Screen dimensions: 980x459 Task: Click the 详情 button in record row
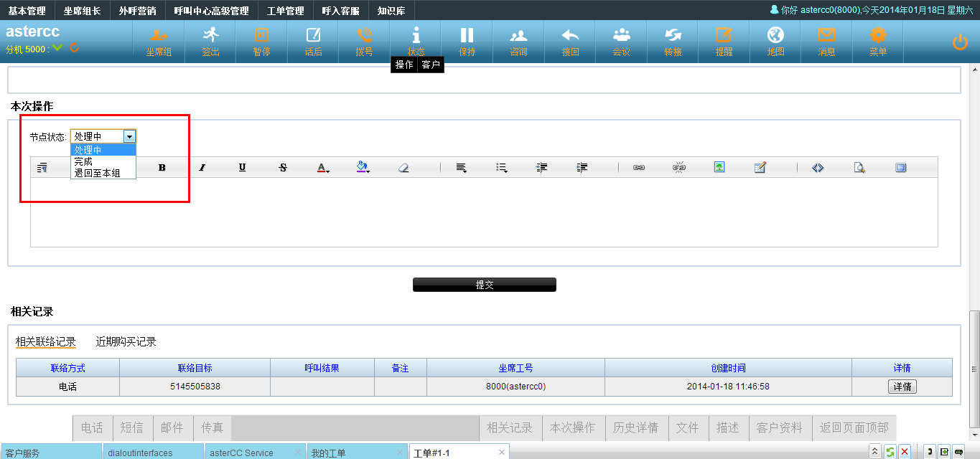coord(902,387)
